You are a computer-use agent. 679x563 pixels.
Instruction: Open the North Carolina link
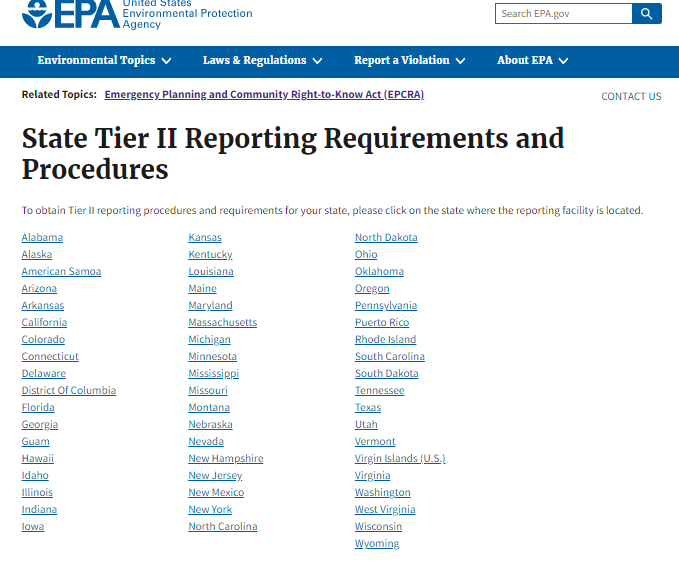point(223,526)
